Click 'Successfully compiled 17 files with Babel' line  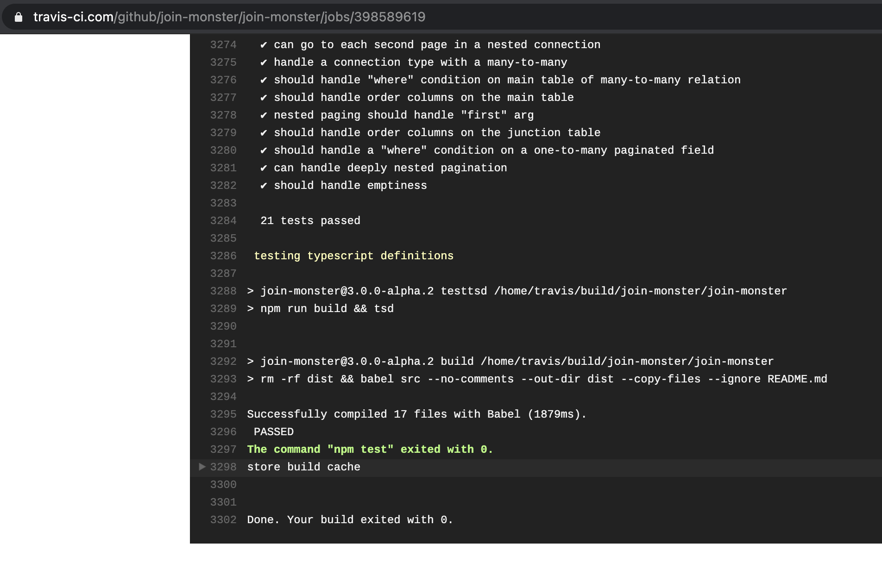click(x=417, y=414)
